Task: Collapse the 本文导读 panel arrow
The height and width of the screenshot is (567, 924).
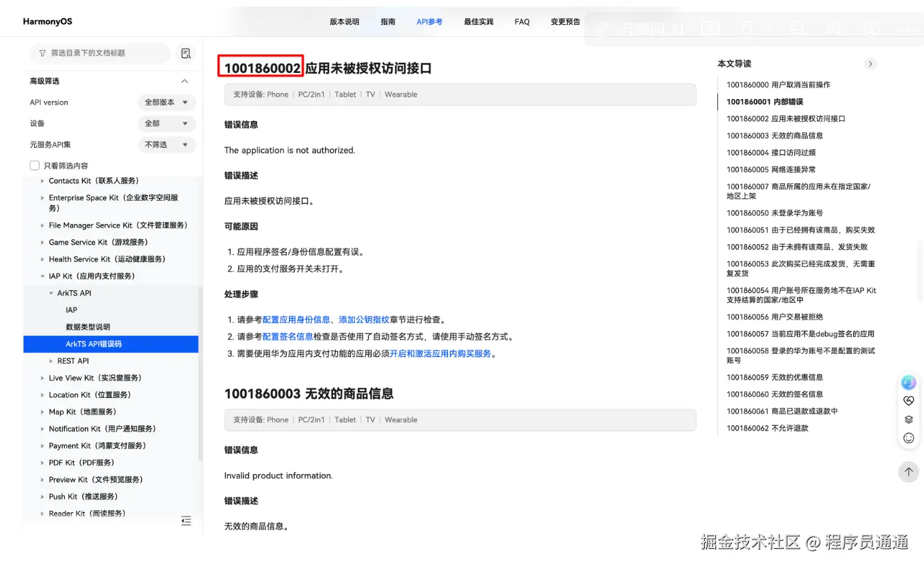Action: (x=870, y=64)
